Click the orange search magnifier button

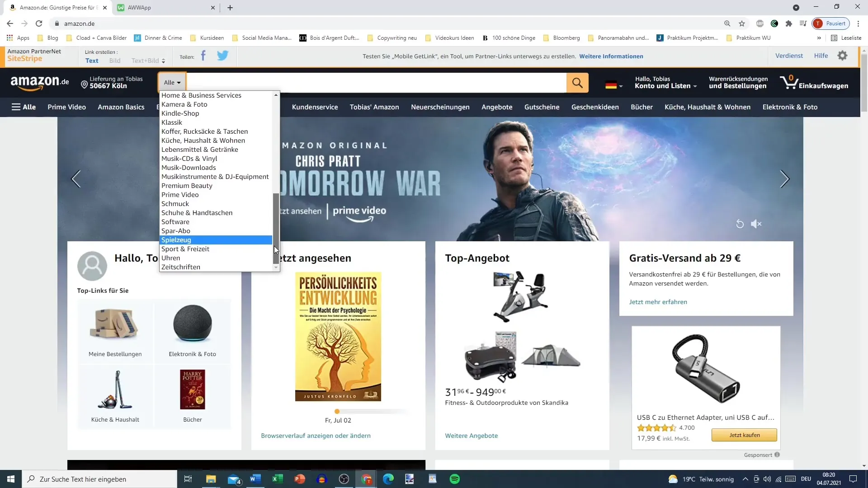click(577, 83)
